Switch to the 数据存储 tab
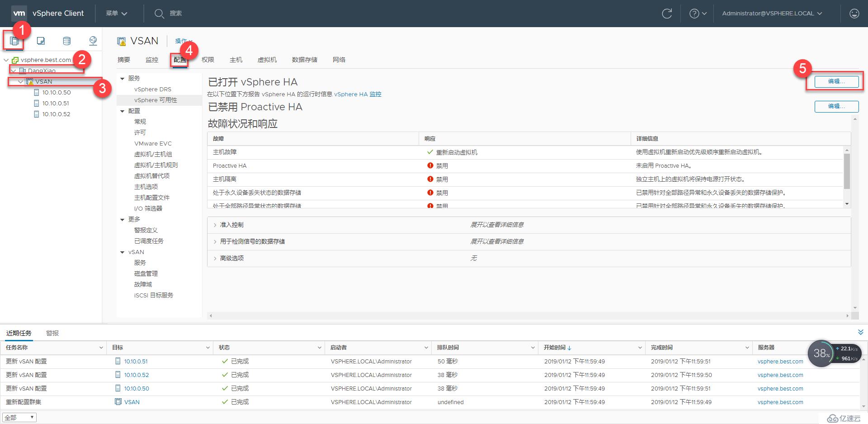The image size is (868, 424). (305, 60)
